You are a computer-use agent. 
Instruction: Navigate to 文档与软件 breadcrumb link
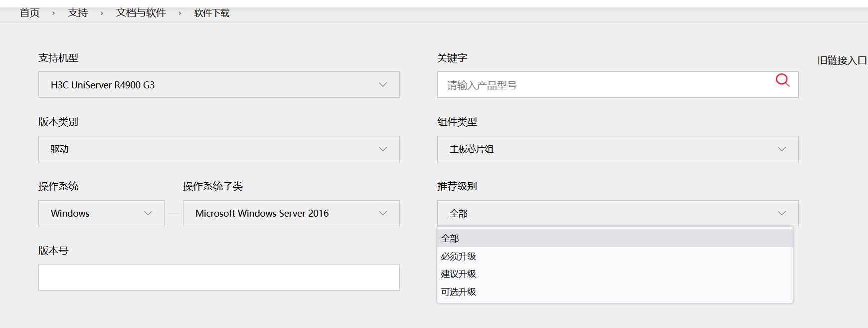pos(141,13)
